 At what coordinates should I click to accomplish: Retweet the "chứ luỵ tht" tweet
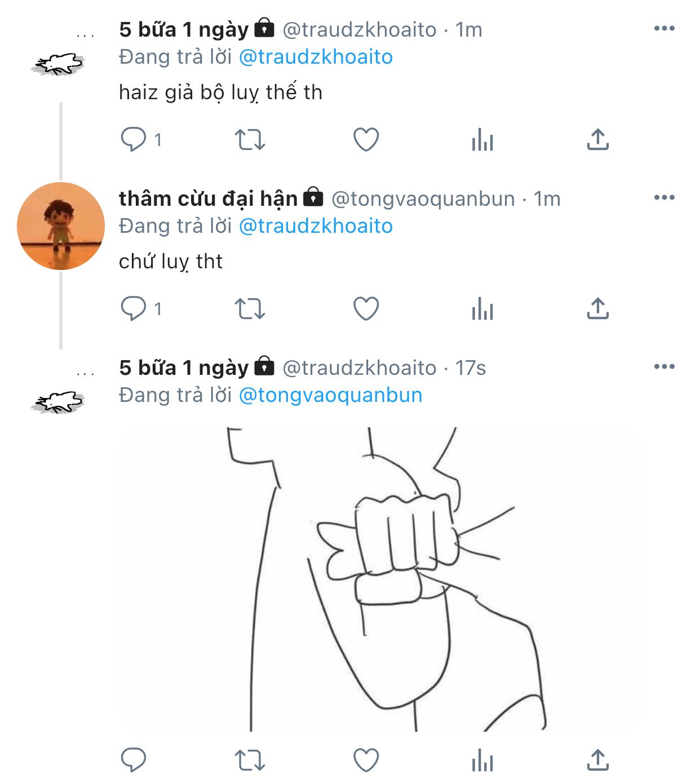click(x=250, y=308)
